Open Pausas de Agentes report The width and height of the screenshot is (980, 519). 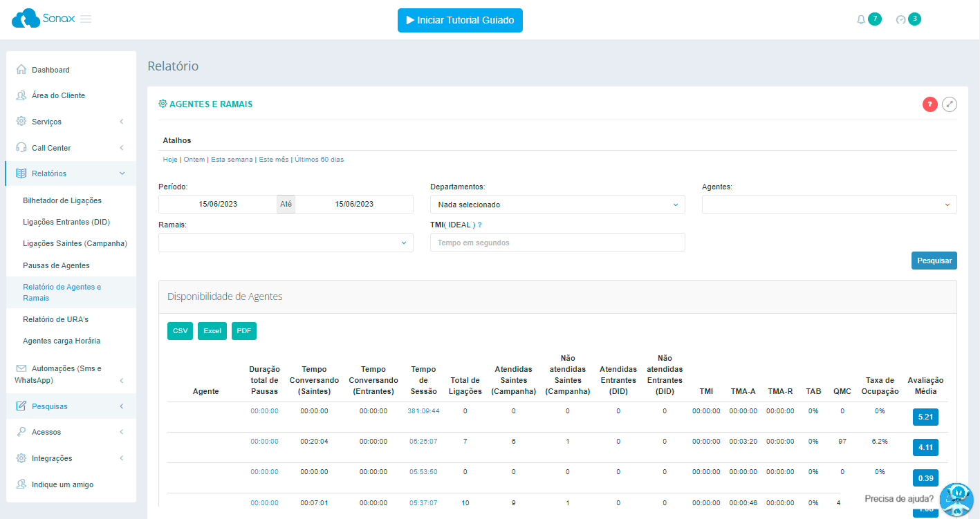[x=56, y=265]
